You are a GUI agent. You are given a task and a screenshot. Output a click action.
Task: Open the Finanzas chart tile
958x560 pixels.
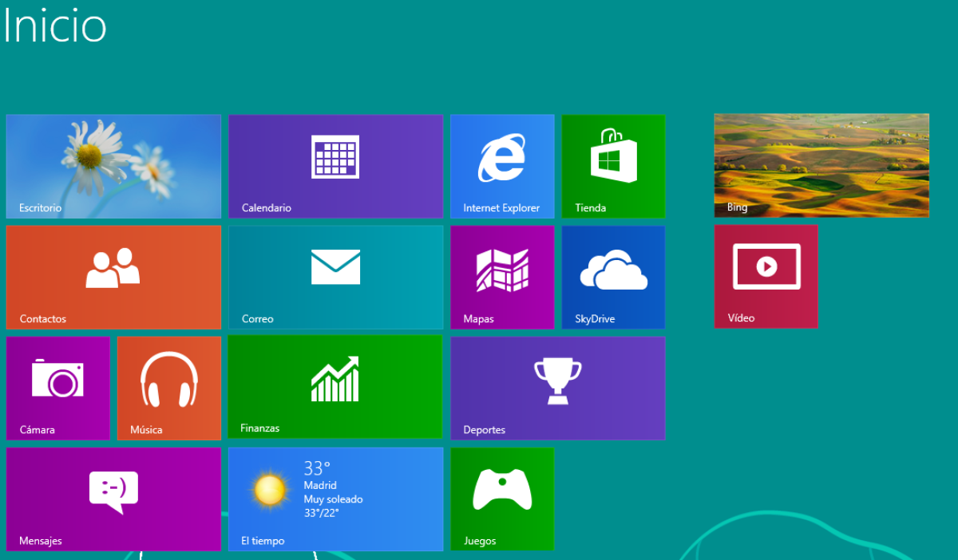tap(335, 386)
